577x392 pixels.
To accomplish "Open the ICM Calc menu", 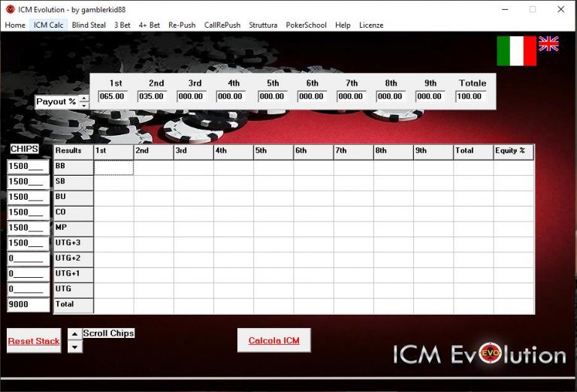I will [49, 25].
